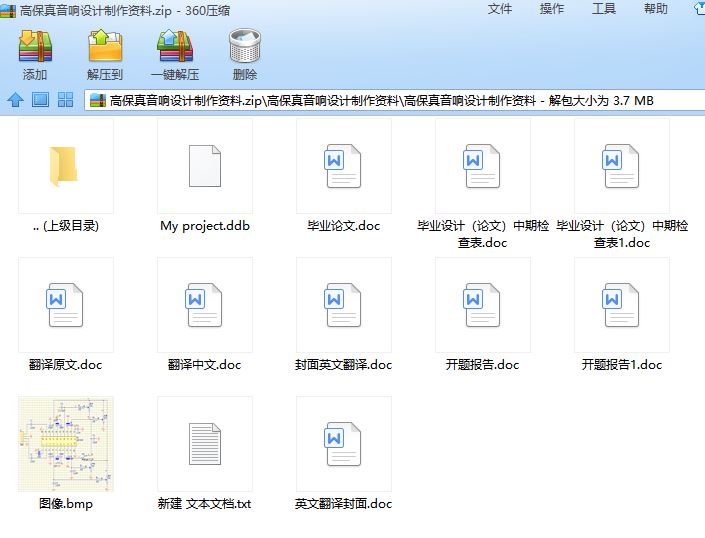The height and width of the screenshot is (538, 705).
Task: Select 封面英文翻译.doc file icon
Action: [343, 305]
